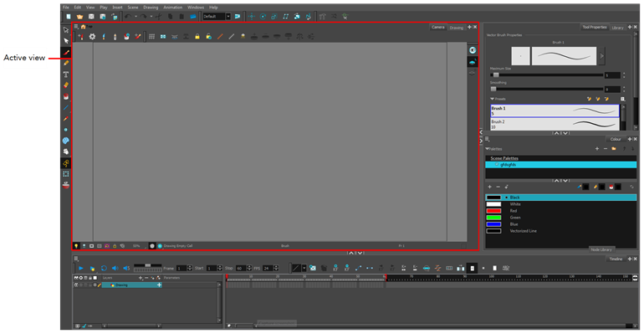Switch to the Library tab

tap(617, 28)
